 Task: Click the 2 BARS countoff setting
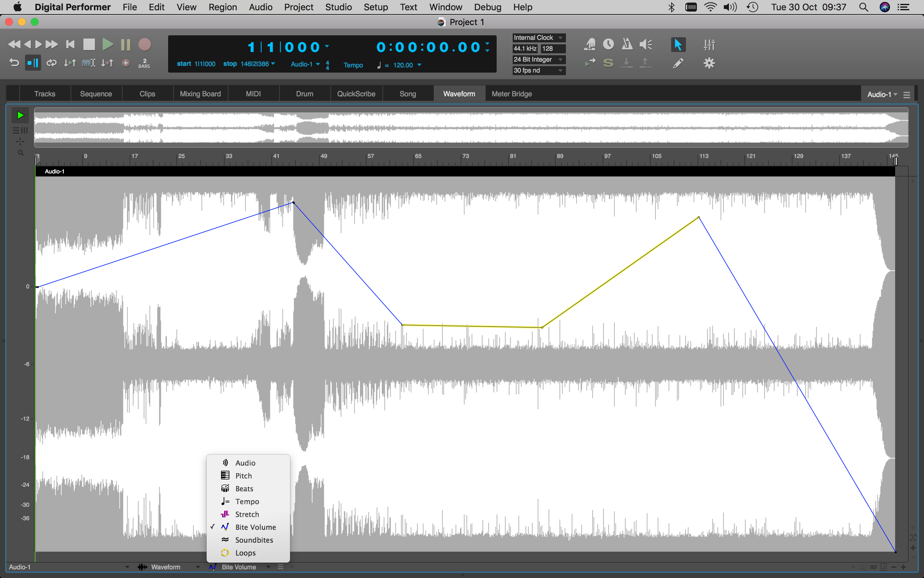(x=144, y=64)
